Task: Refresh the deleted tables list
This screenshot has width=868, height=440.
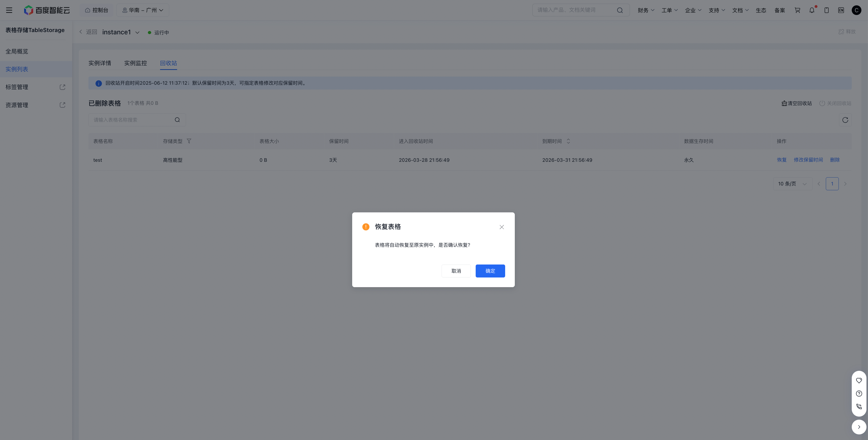Action: click(x=845, y=120)
